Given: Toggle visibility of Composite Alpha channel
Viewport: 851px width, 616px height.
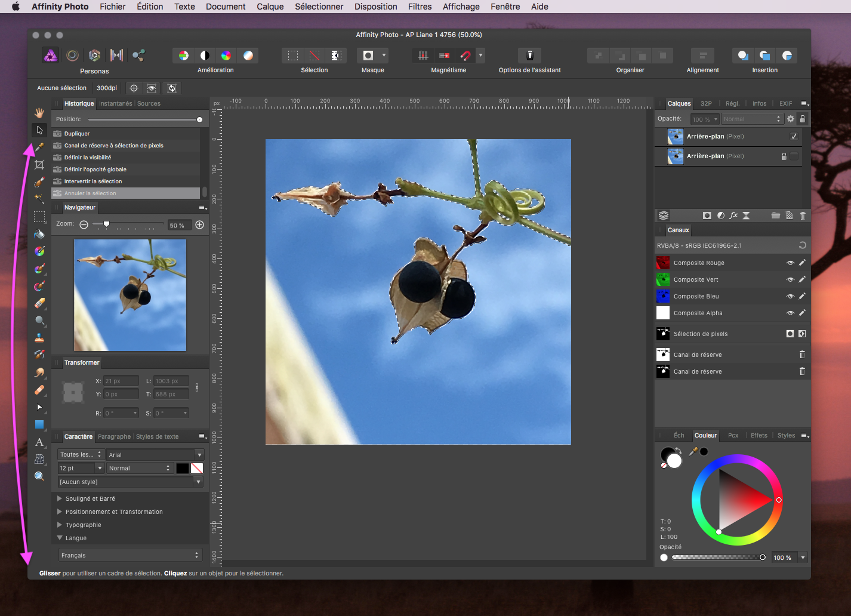Looking at the screenshot, I should (790, 313).
